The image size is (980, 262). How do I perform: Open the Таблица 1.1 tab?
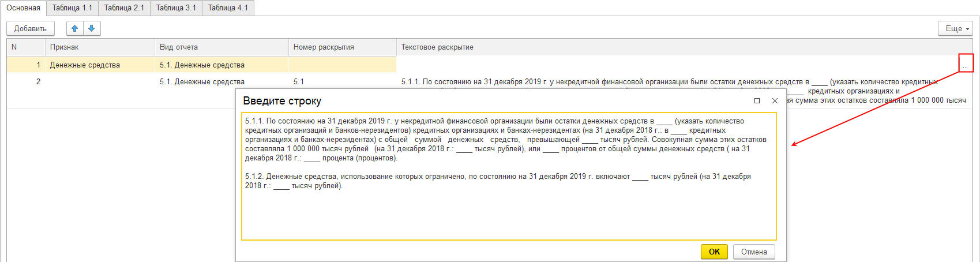(x=72, y=8)
